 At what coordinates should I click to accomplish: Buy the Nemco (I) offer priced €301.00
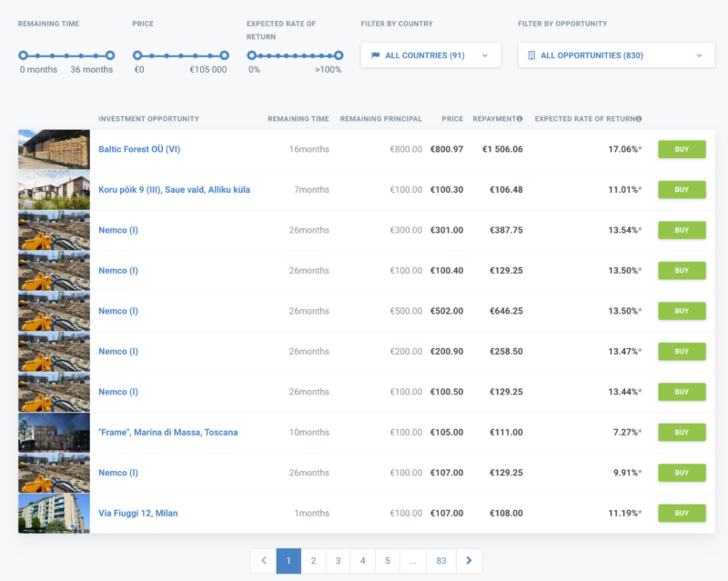point(682,230)
